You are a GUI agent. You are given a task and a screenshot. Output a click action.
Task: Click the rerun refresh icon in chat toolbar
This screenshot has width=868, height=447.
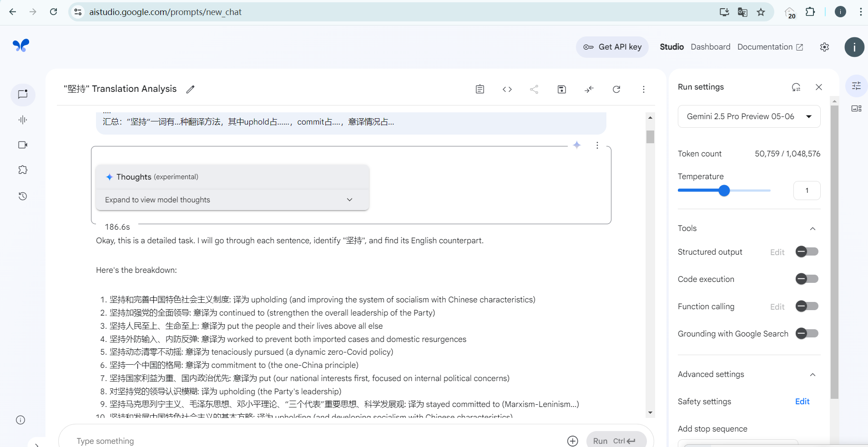click(x=616, y=89)
